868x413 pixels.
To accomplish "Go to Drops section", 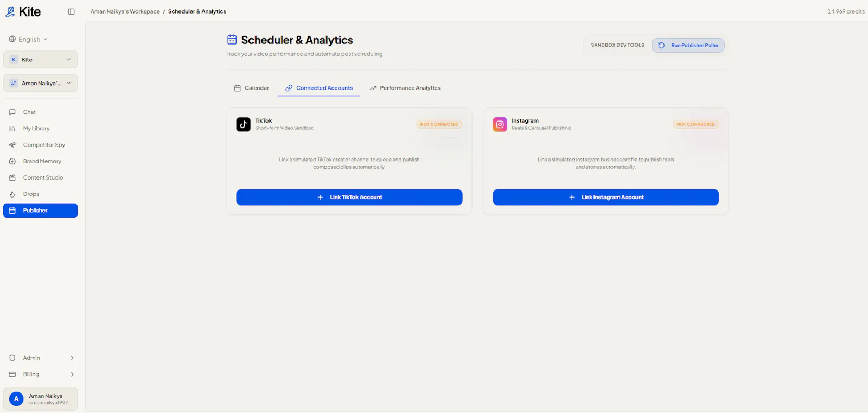I will pyautogui.click(x=40, y=194).
